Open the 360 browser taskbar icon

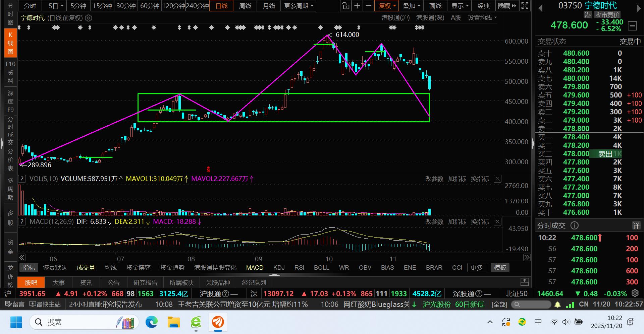pos(196,322)
